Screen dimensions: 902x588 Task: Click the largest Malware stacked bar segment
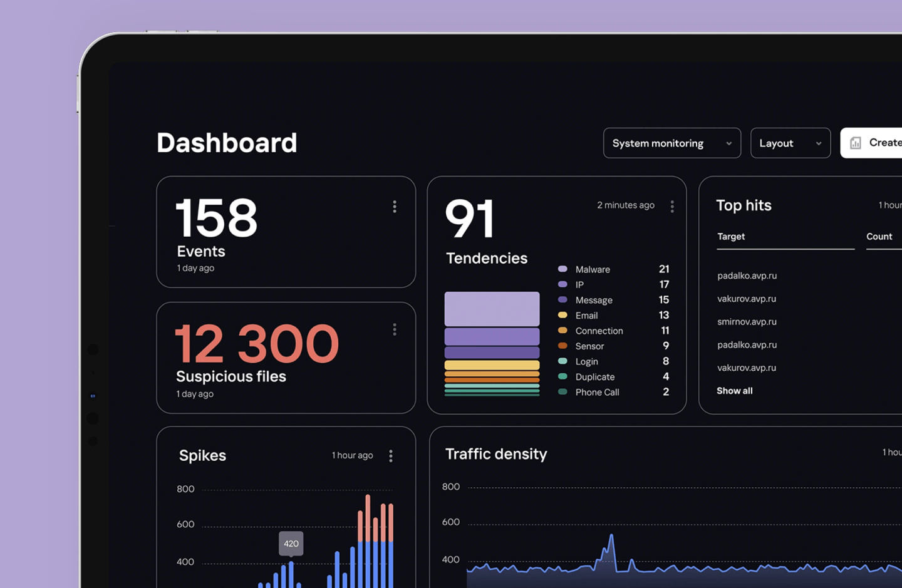click(x=492, y=309)
